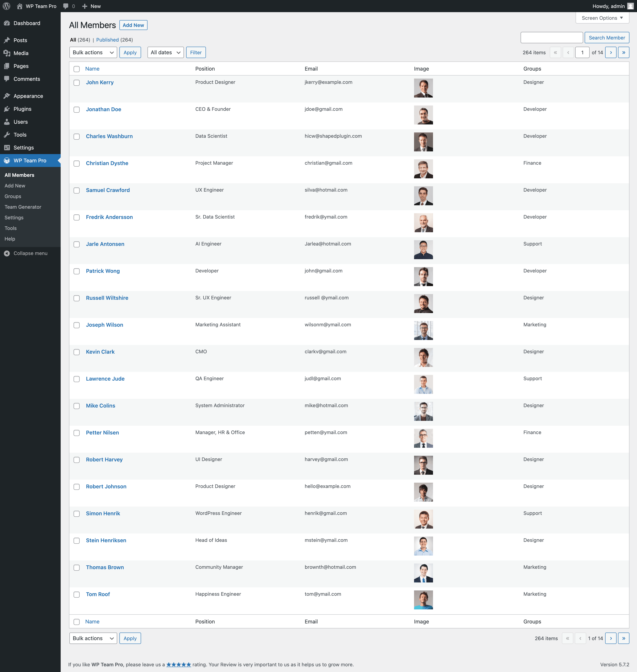Open the top Bulk actions dropdown
This screenshot has width=637, height=672.
coord(93,53)
